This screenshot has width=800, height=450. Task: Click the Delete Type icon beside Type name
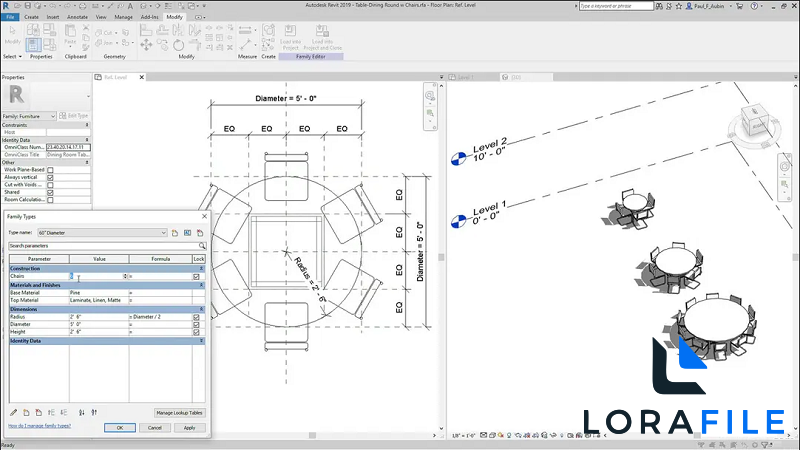(x=200, y=233)
